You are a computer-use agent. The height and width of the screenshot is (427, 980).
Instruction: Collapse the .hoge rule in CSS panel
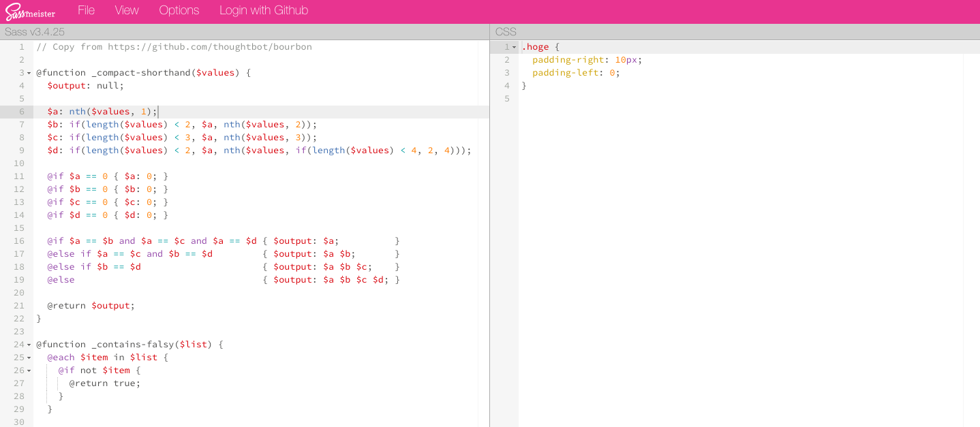[515, 47]
